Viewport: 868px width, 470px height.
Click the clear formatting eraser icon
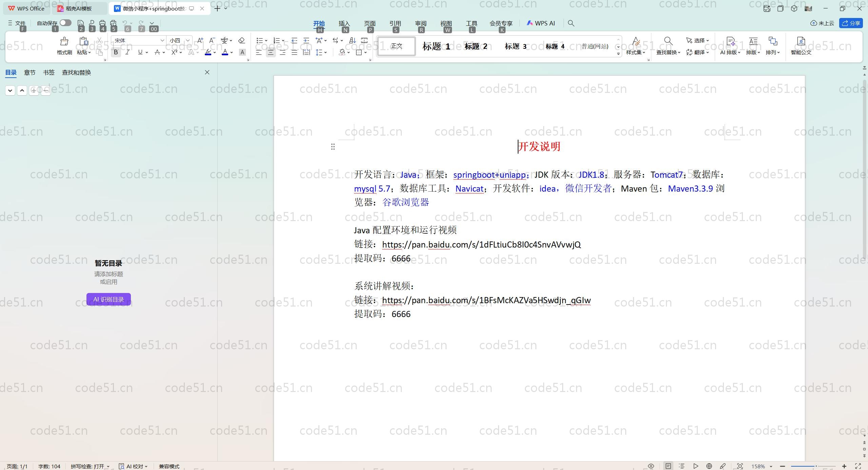point(241,40)
